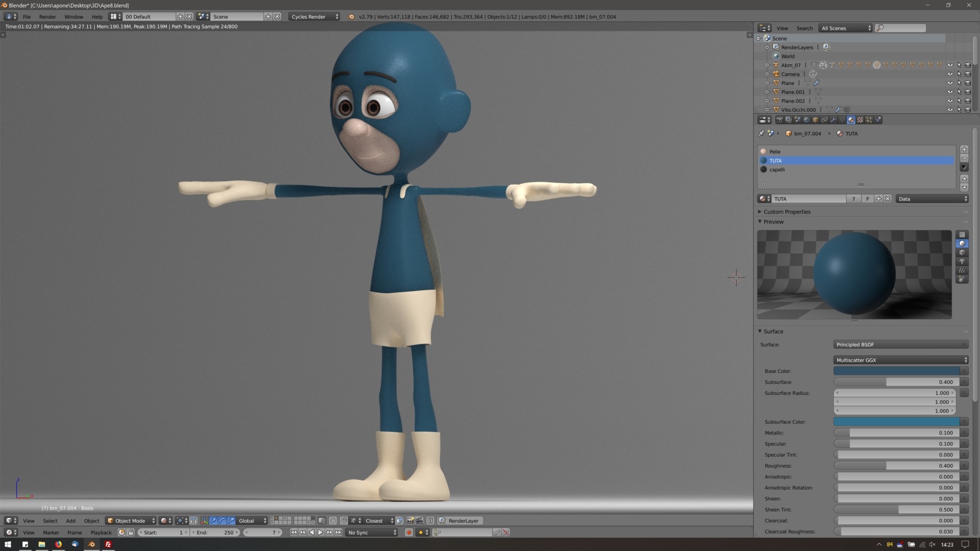
Task: Open the File menu
Action: pos(27,17)
